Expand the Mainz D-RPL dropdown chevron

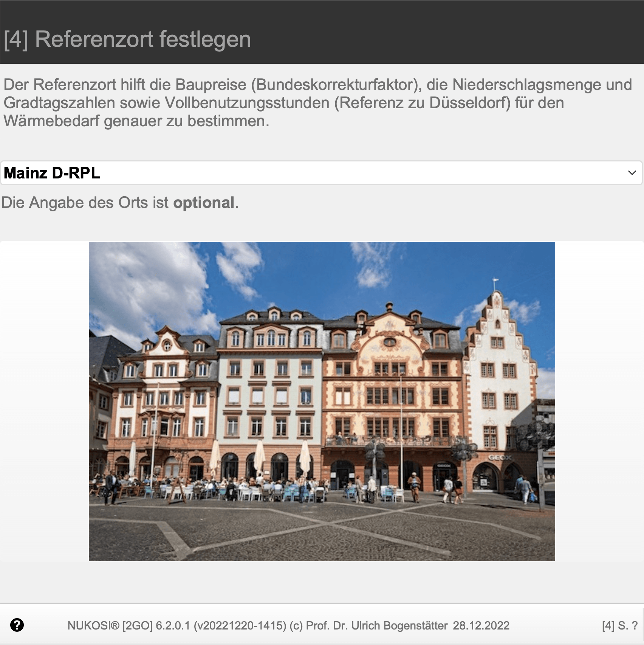632,173
